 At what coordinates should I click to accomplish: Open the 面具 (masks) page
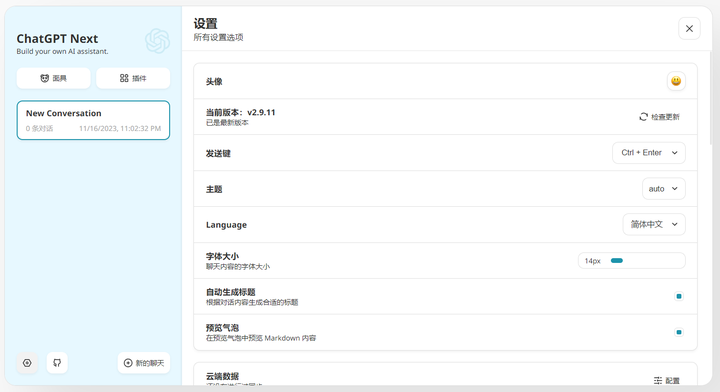[54, 78]
